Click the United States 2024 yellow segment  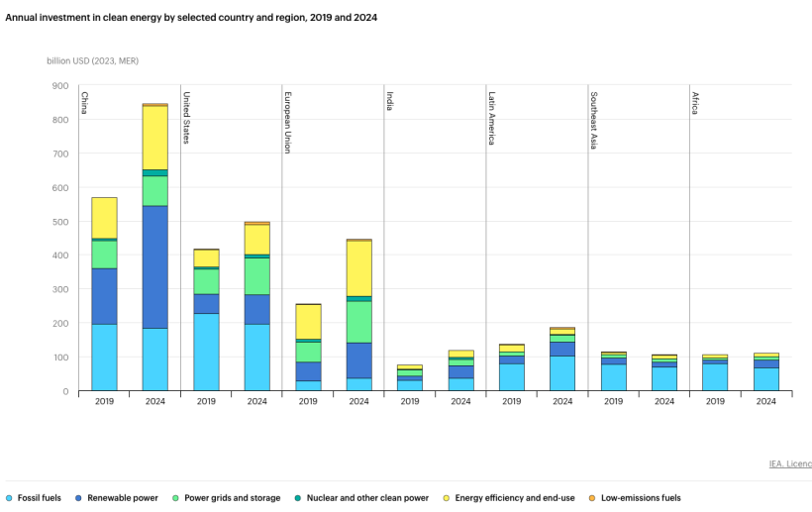tap(257, 240)
